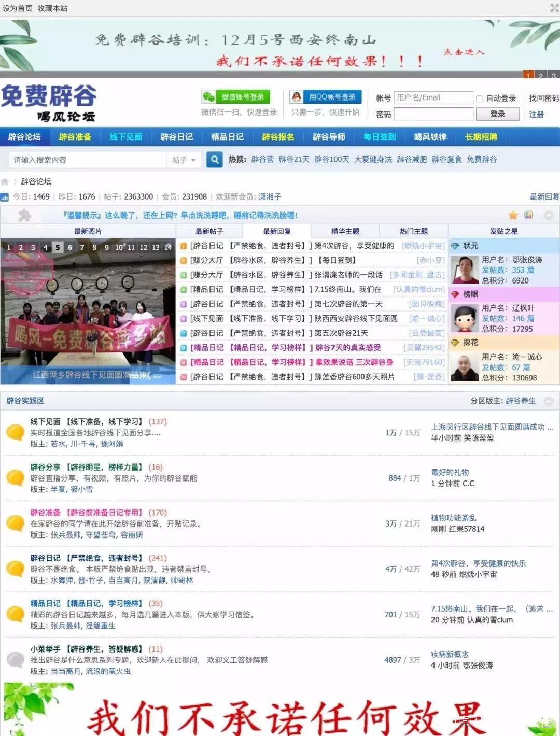Click the 辟谷准备 forum bubble icon
The image size is (560, 736).
point(15,523)
